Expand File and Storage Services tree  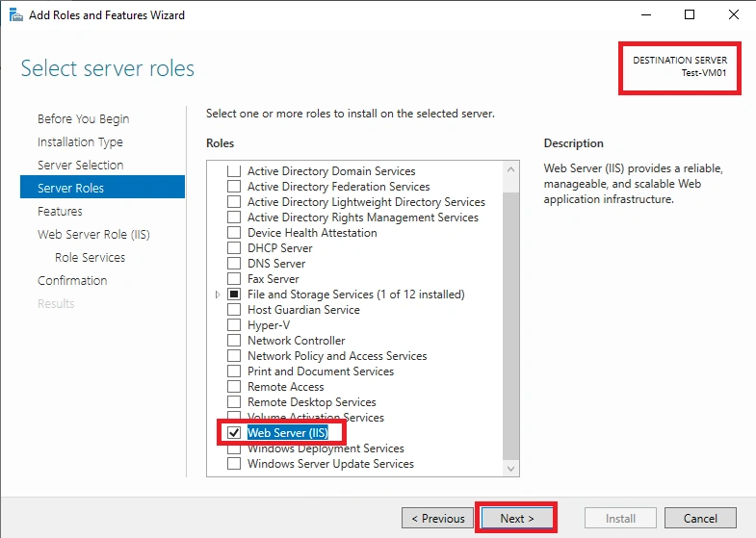pos(218,295)
